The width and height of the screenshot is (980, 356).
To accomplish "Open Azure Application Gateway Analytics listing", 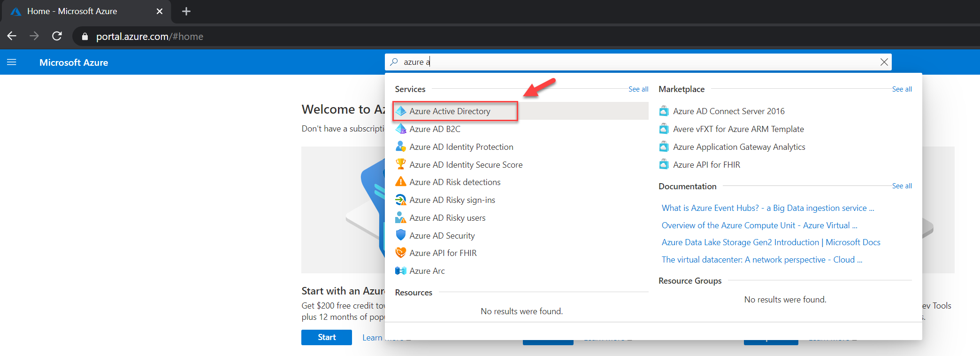I will click(x=739, y=147).
